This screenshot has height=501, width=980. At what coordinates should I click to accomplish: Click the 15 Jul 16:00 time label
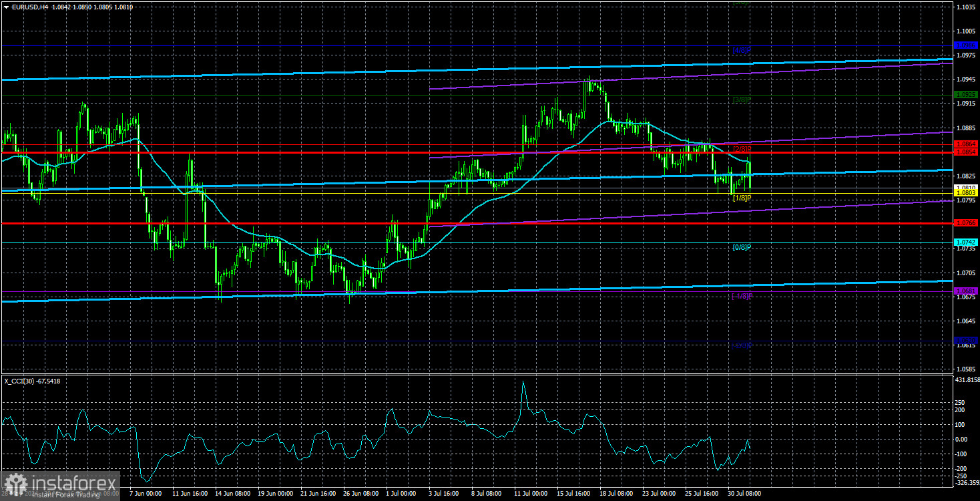click(x=572, y=494)
